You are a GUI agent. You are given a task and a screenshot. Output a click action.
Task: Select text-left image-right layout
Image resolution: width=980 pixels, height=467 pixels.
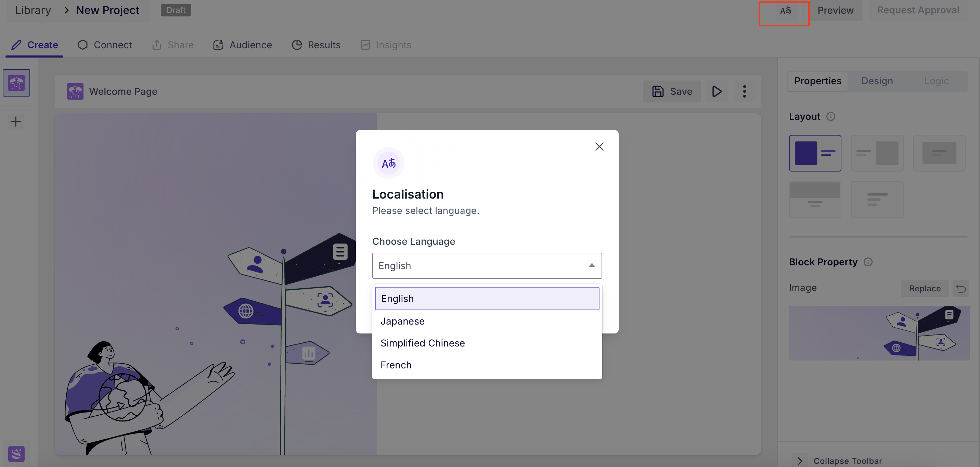[877, 153]
